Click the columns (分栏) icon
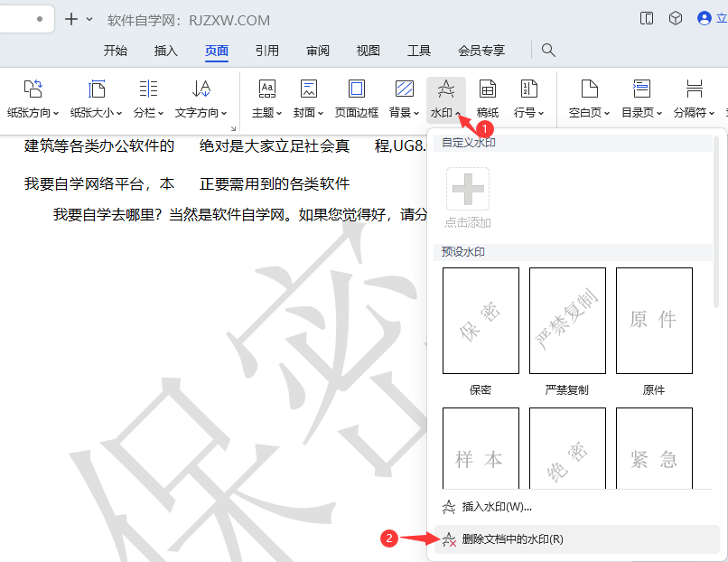The image size is (728, 562). coord(148,89)
